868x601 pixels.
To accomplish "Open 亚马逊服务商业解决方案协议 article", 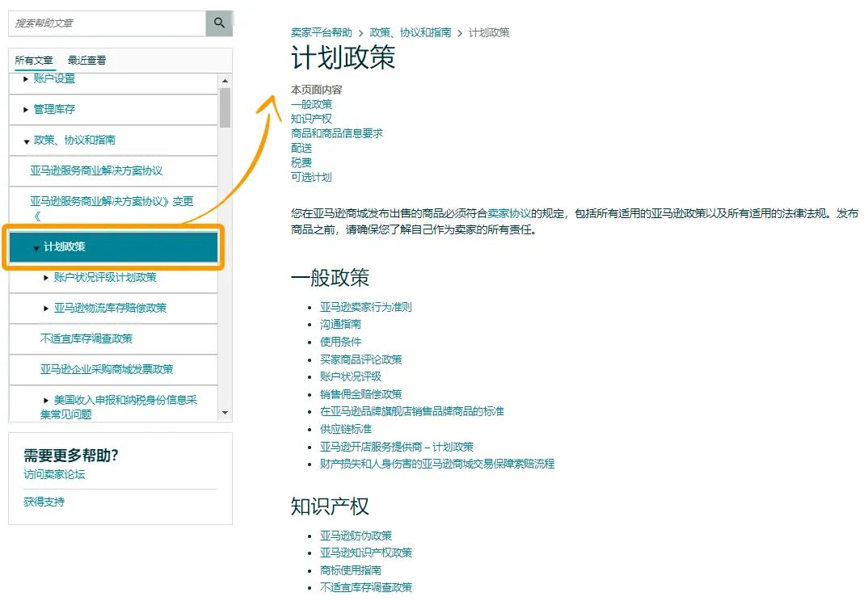I will [96, 171].
